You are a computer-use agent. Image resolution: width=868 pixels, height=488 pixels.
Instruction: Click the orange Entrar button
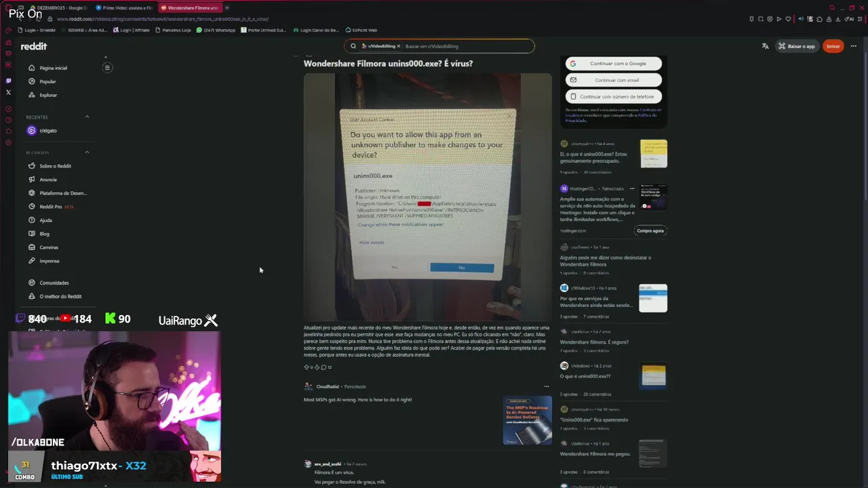[833, 46]
